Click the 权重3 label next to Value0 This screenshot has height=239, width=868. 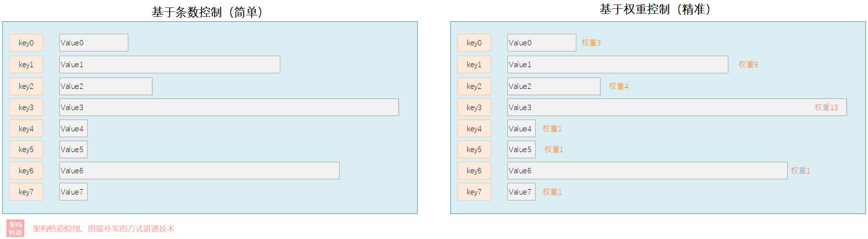[x=591, y=43]
